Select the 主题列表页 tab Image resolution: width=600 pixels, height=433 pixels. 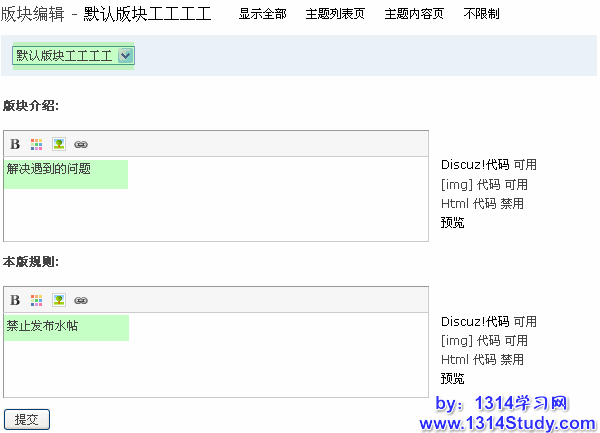[335, 14]
